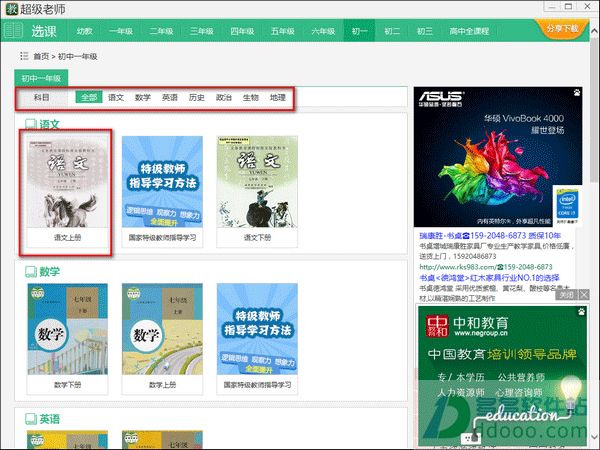The height and width of the screenshot is (450, 600).
Task: Select the 四年级 grade tab
Action: pyautogui.click(x=242, y=31)
